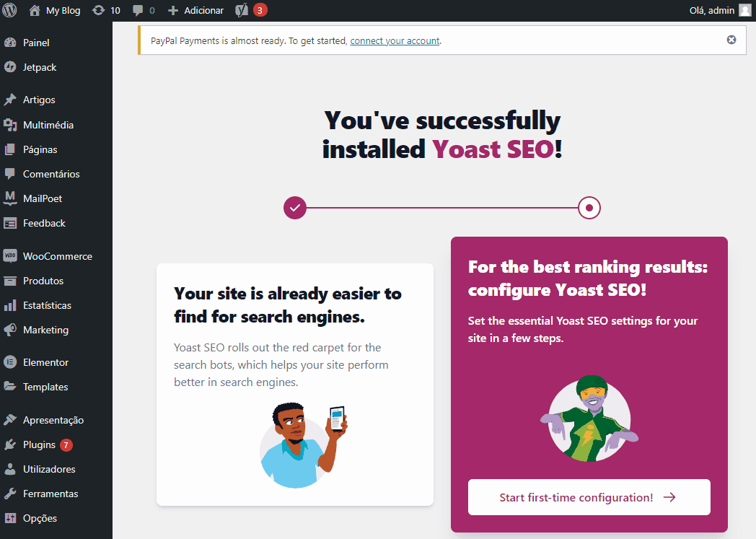Image resolution: width=756 pixels, height=539 pixels.
Task: Open the WordPress logo menu
Action: (x=9, y=10)
